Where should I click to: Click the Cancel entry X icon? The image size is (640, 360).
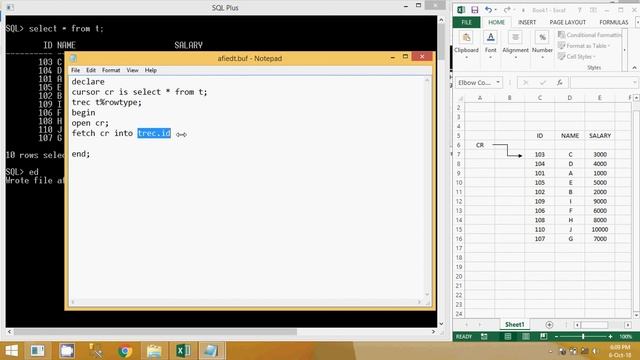point(526,83)
